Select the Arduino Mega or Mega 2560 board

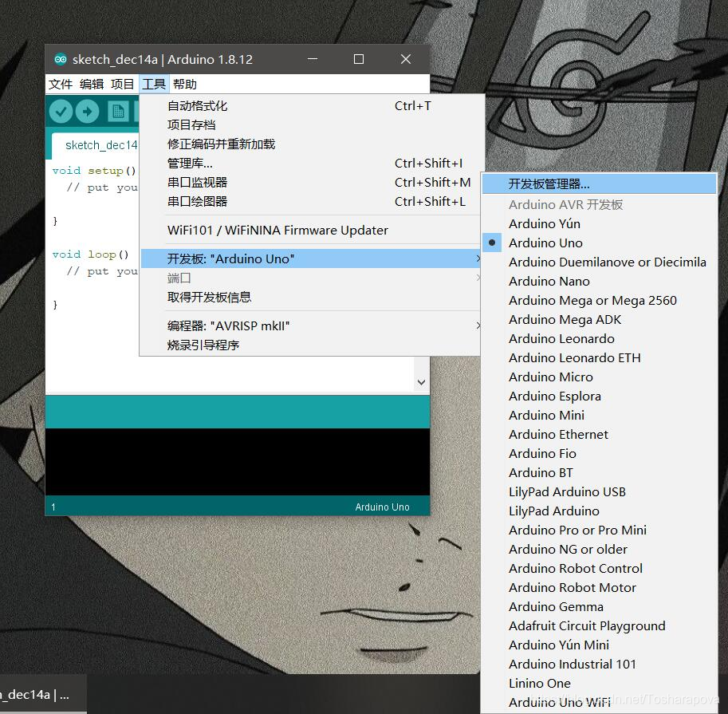tap(592, 300)
